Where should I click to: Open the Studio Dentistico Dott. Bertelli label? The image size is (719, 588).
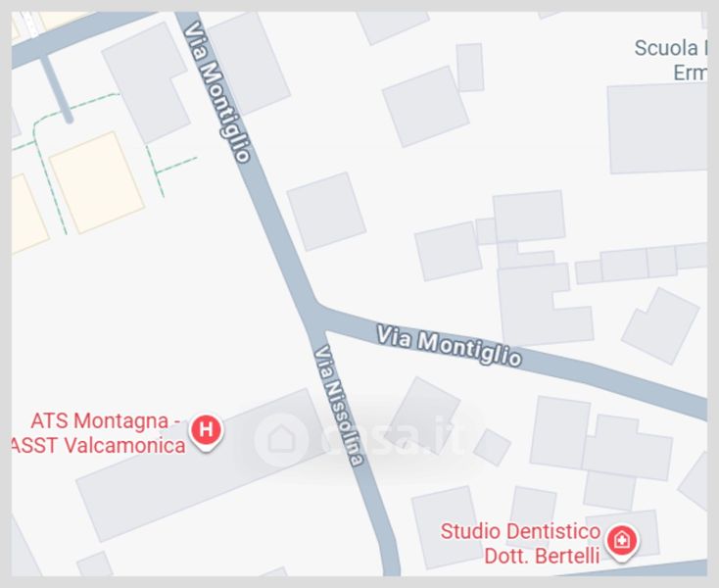coord(520,544)
